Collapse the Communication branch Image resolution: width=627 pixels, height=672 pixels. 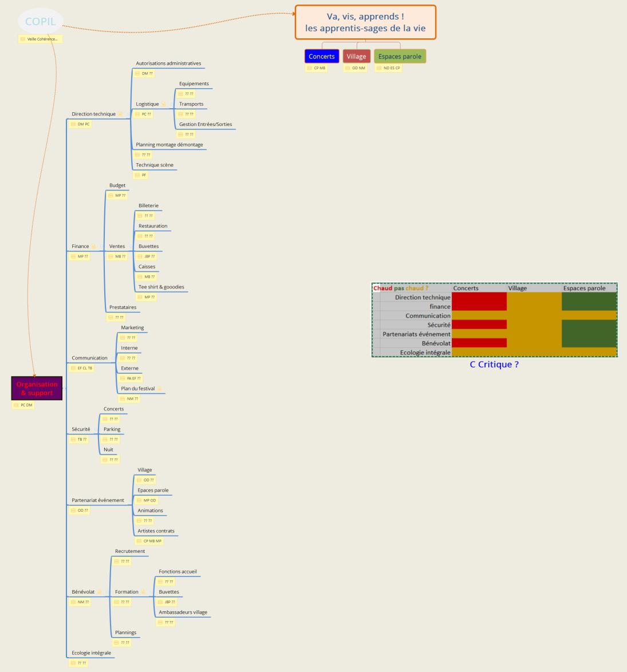tap(113, 358)
